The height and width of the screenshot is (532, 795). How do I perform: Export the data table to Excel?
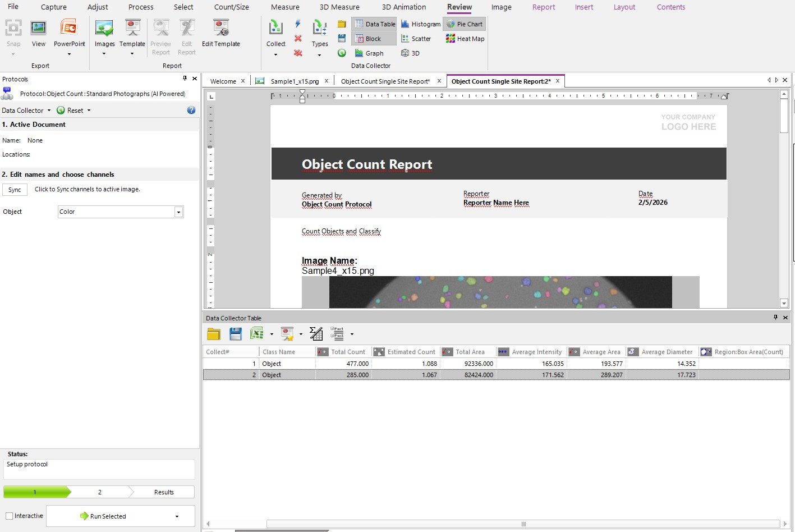[256, 334]
